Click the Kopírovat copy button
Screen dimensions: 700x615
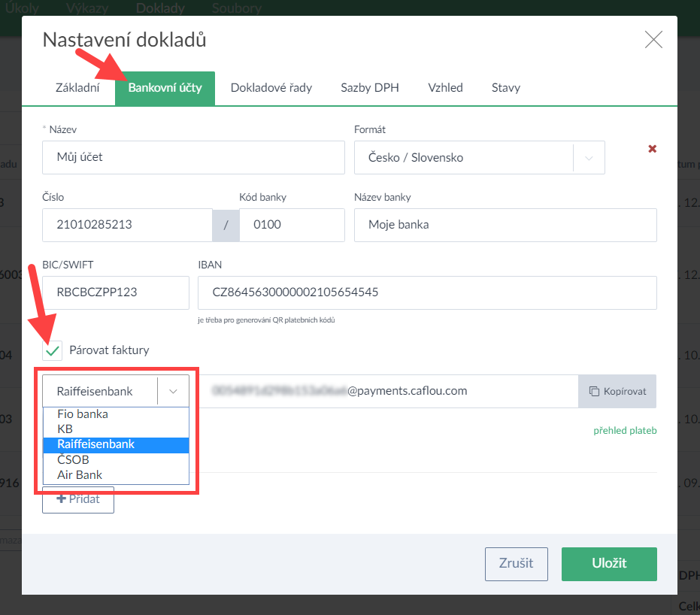[617, 391]
